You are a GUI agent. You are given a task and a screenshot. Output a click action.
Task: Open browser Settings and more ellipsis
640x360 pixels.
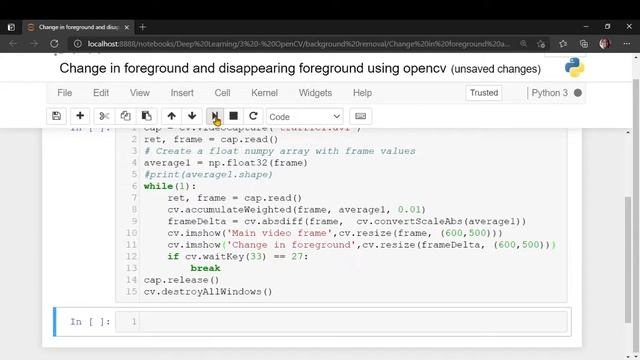click(x=627, y=44)
